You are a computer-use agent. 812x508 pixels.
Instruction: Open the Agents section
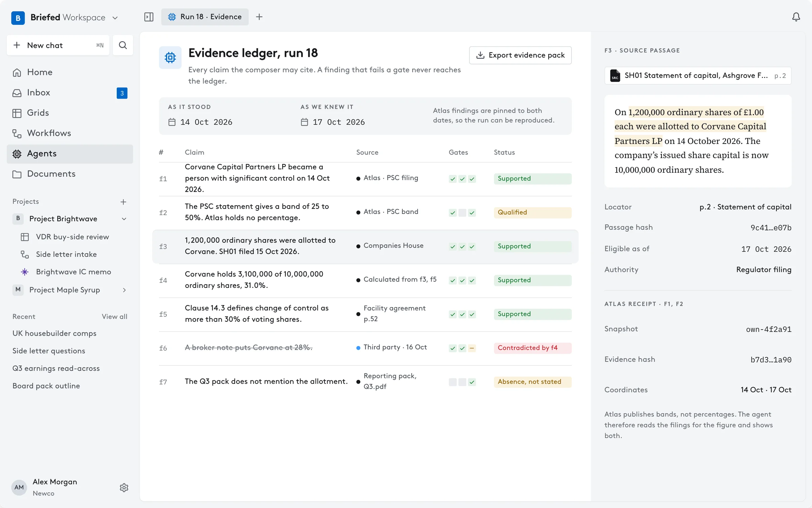tap(70, 154)
